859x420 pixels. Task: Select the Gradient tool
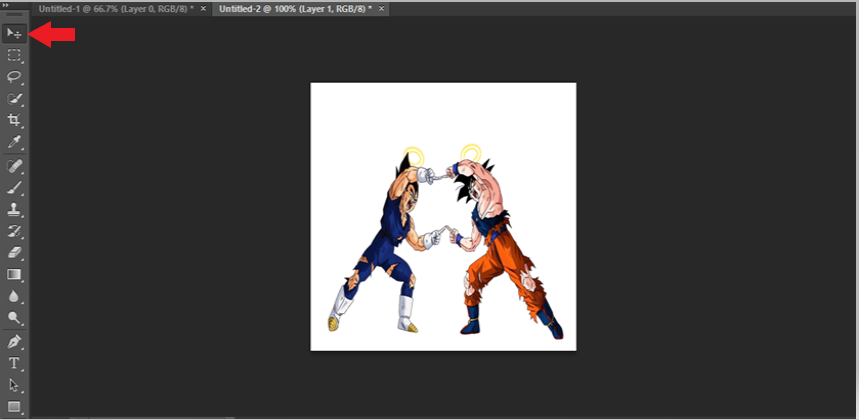14,274
